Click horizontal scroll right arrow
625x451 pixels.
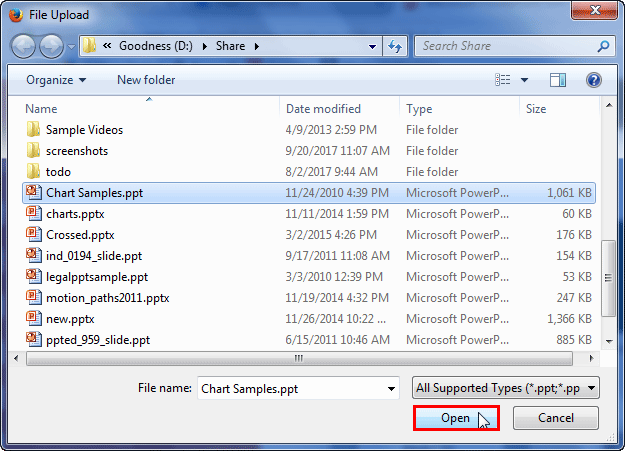[x=592, y=358]
